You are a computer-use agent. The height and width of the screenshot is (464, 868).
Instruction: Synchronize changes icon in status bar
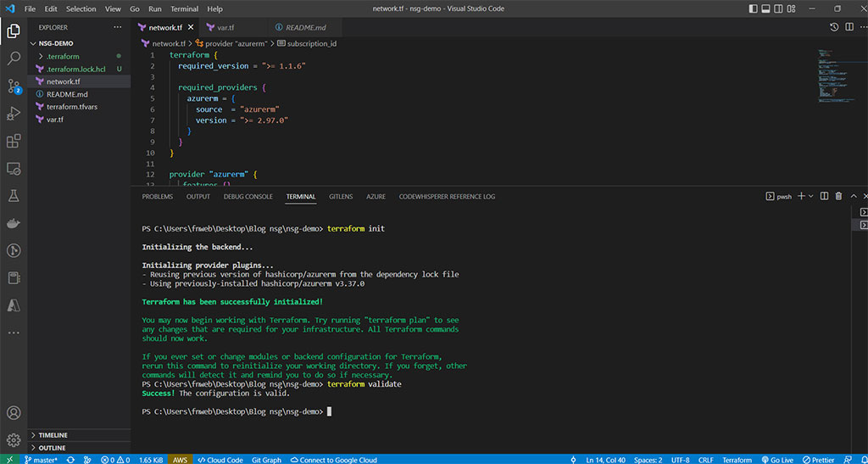coord(71,460)
